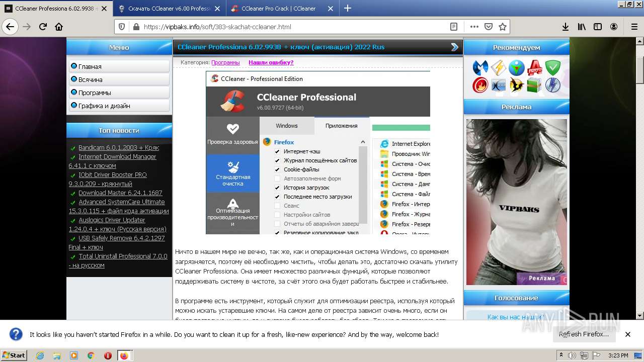
Task: Switch to the Скачать CCleaner v6.00 tab
Action: coord(170,9)
